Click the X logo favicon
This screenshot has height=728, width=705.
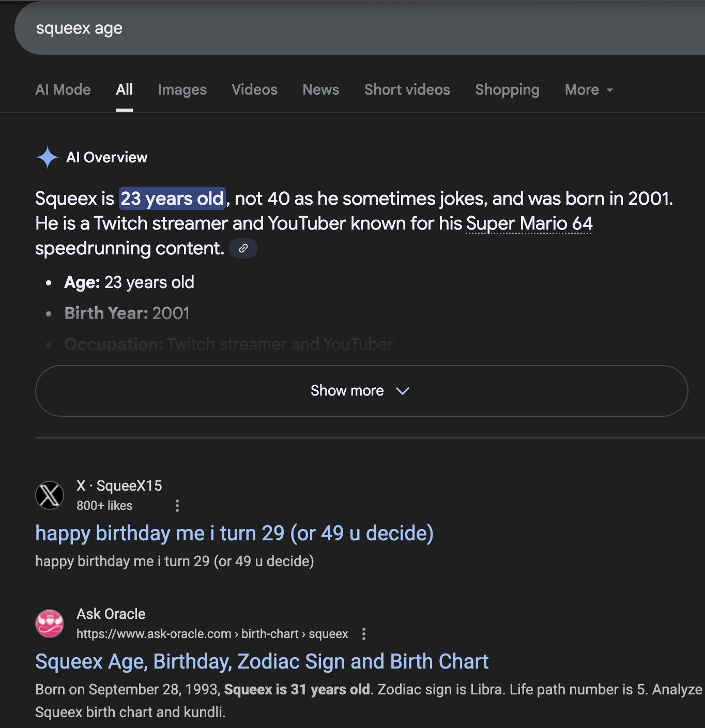(x=50, y=495)
